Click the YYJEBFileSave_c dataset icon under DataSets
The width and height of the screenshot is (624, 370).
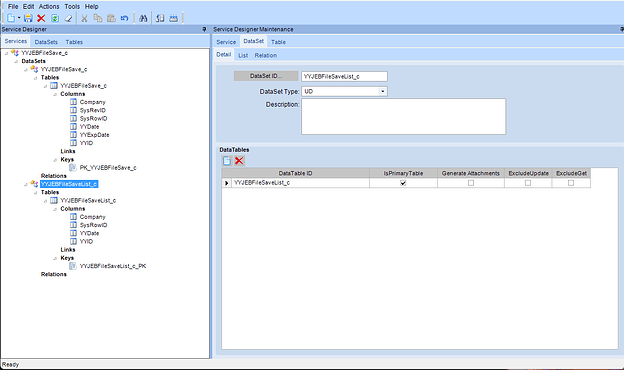[34, 69]
